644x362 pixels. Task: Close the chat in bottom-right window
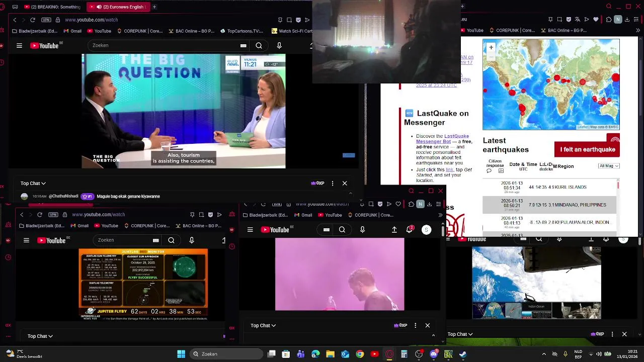[624, 334]
